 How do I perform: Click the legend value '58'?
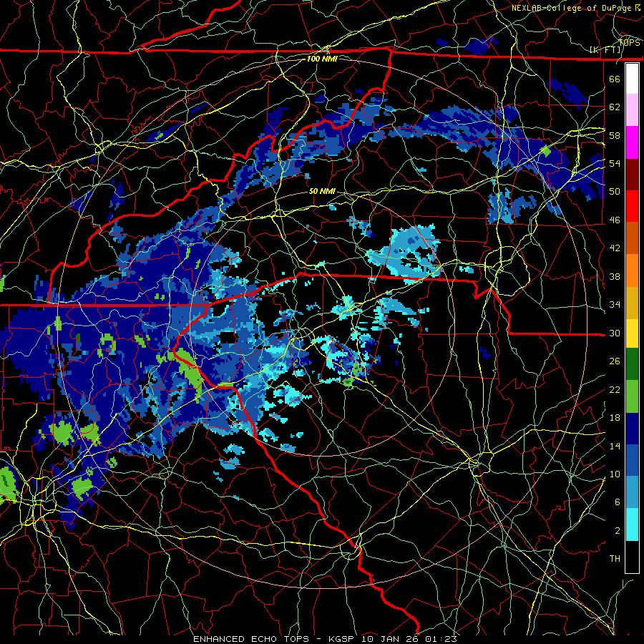(615, 135)
